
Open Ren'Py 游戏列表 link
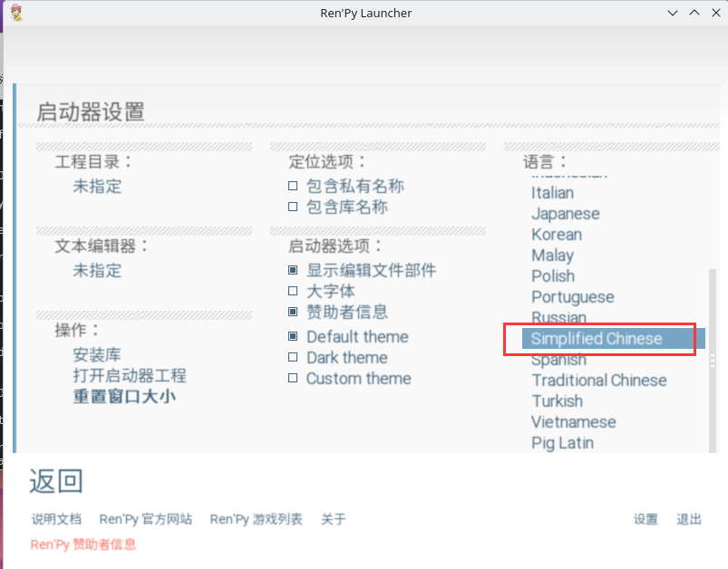257,519
